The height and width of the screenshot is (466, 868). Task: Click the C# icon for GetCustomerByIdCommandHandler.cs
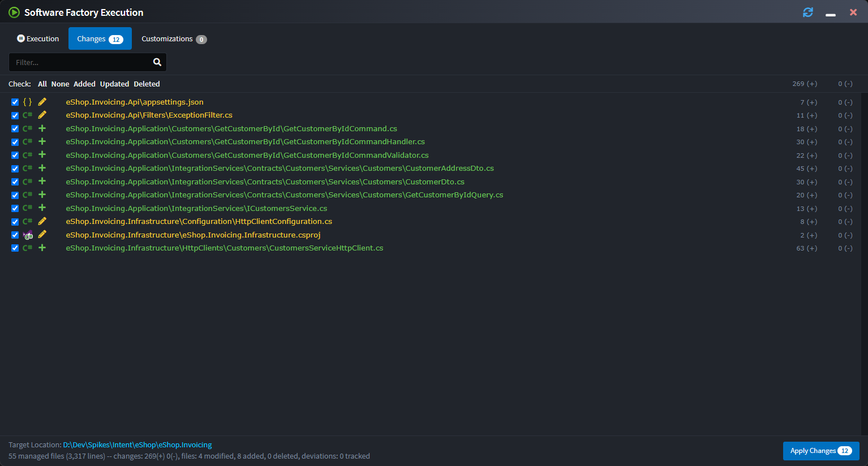pos(27,142)
